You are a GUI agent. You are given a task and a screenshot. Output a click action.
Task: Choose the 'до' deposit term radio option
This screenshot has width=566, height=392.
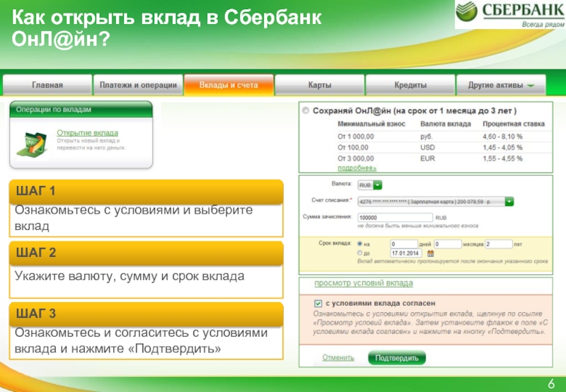click(x=359, y=253)
